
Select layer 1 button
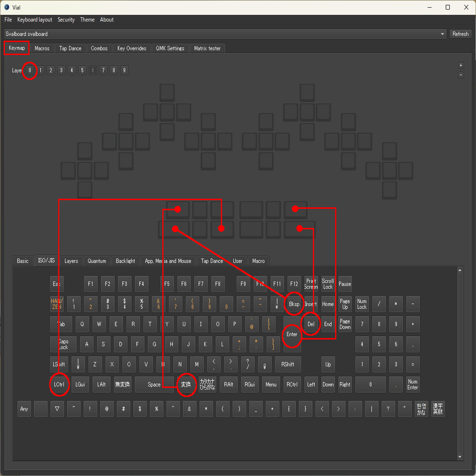pos(40,70)
